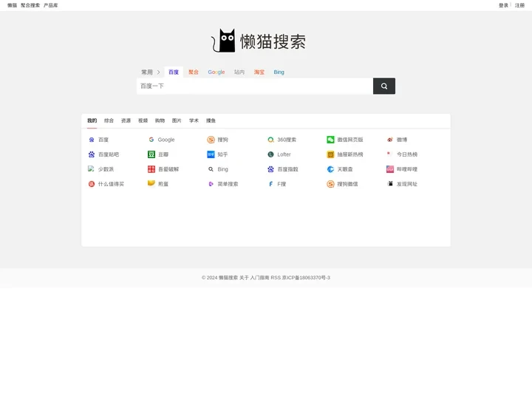Select the Bing search engine tab
The height and width of the screenshot is (399, 532).
[279, 72]
